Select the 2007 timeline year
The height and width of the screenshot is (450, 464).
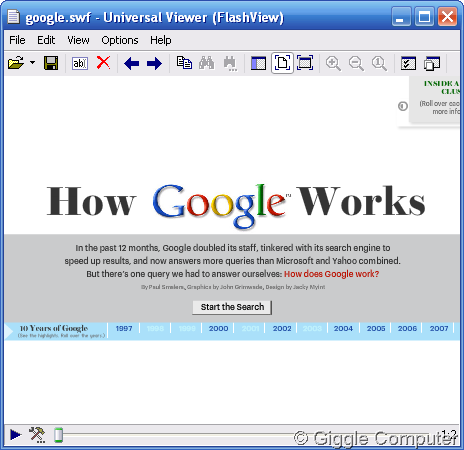tap(439, 328)
